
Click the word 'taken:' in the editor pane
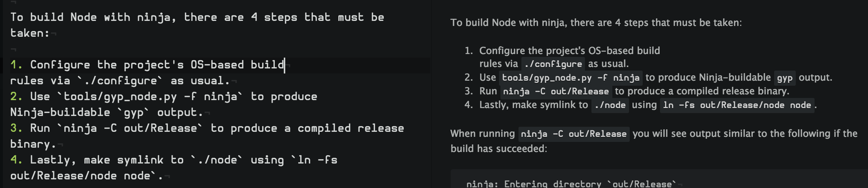[x=30, y=33]
